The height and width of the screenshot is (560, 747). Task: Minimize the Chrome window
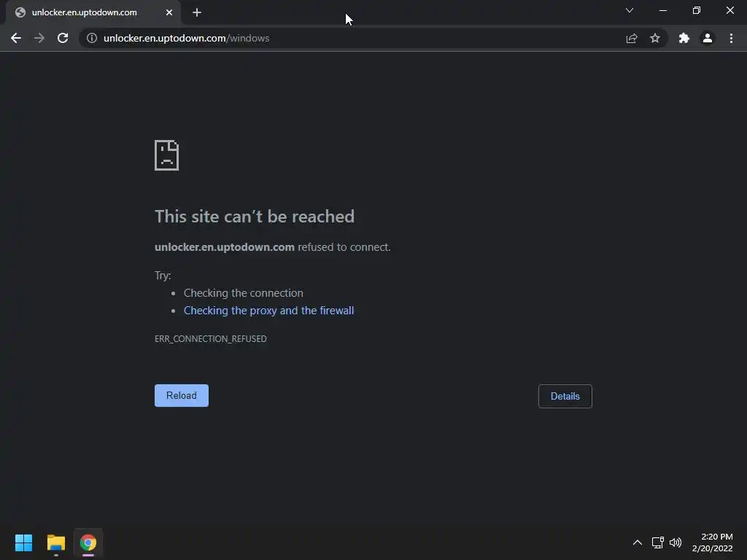(x=663, y=10)
